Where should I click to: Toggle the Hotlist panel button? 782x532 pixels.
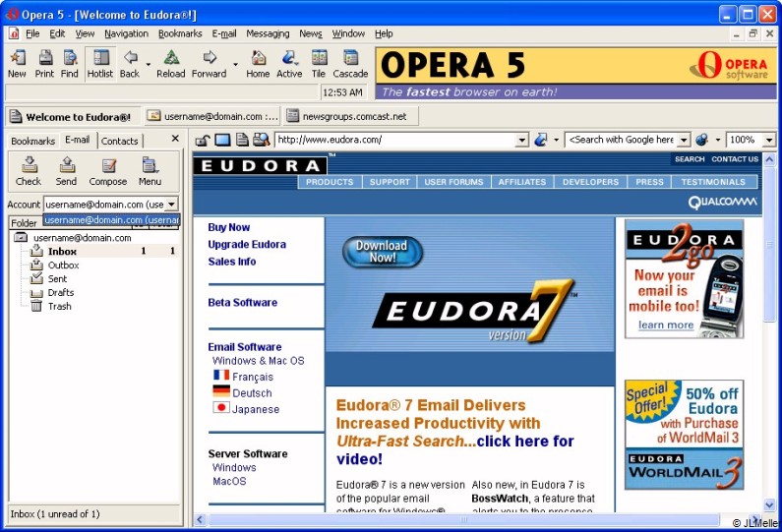(x=100, y=64)
